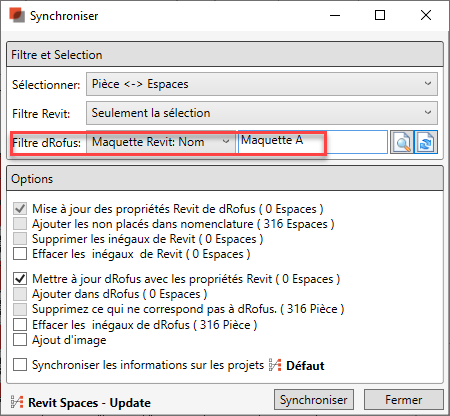Image resolution: width=450 pixels, height=416 pixels.
Task: Click the Défaut configuration label
Action: click(x=305, y=366)
